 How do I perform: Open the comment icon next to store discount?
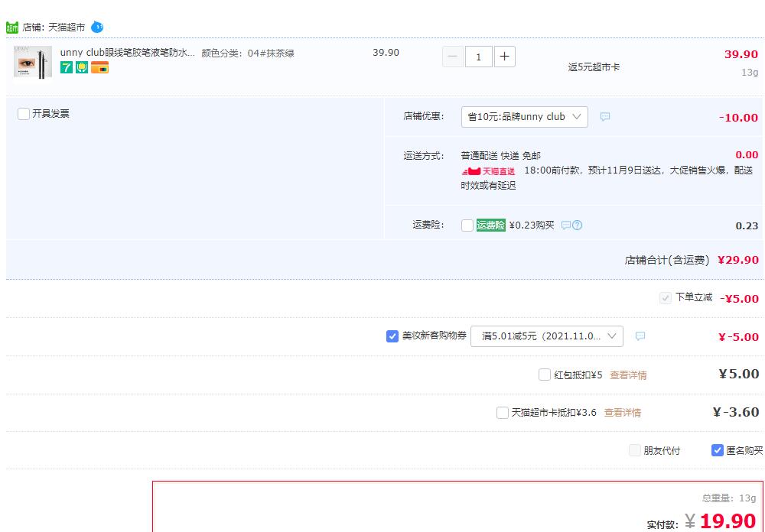[x=605, y=117]
